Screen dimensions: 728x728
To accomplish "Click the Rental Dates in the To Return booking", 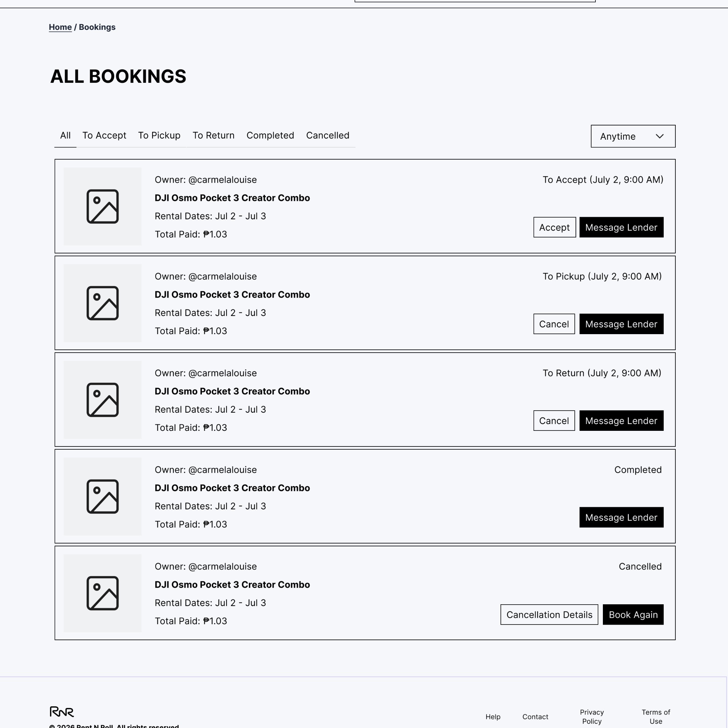I will click(x=210, y=409).
